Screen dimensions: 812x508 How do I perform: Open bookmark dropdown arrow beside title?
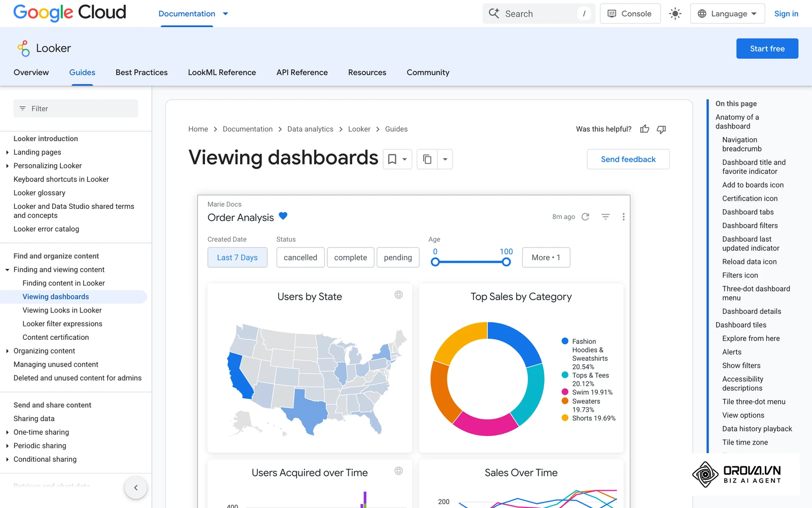pos(404,160)
